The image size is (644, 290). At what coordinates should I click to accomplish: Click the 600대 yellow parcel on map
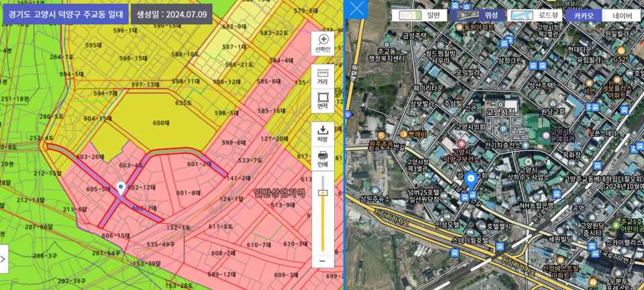point(160,123)
